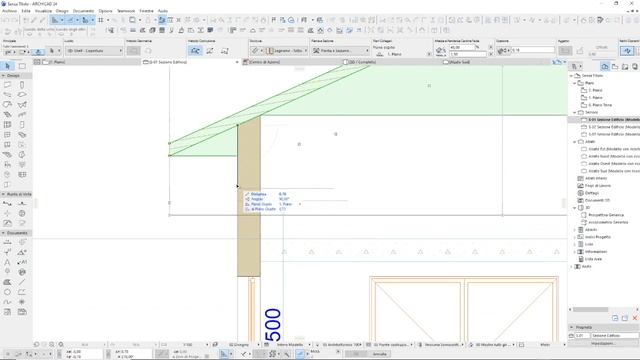Select second geometry method in info box
The height and width of the screenshot is (360, 640).
point(210,51)
